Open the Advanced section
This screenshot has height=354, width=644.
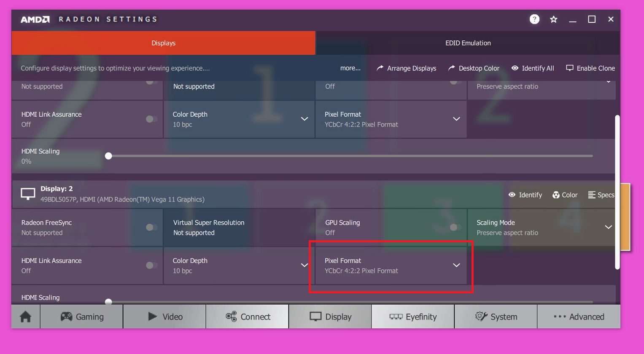[579, 316]
